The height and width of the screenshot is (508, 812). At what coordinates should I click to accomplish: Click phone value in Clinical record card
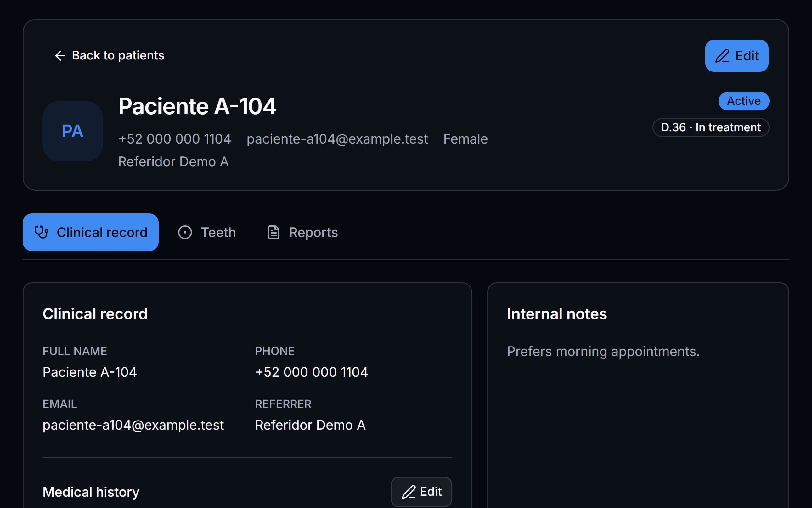pos(312,372)
